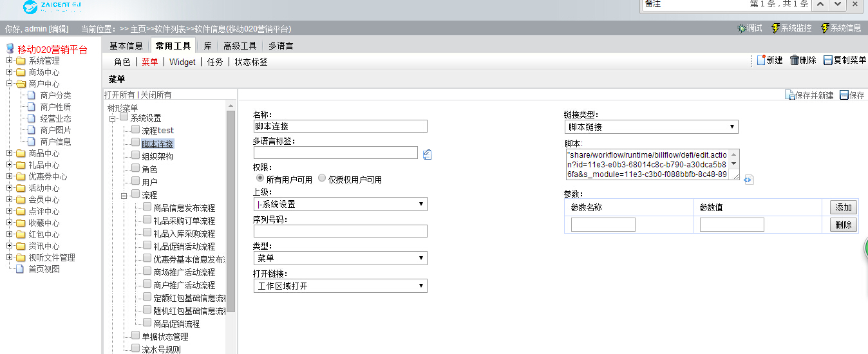Screen dimensions: 868x354
Task: Click page icon of 商户图片
Action: coord(31,130)
